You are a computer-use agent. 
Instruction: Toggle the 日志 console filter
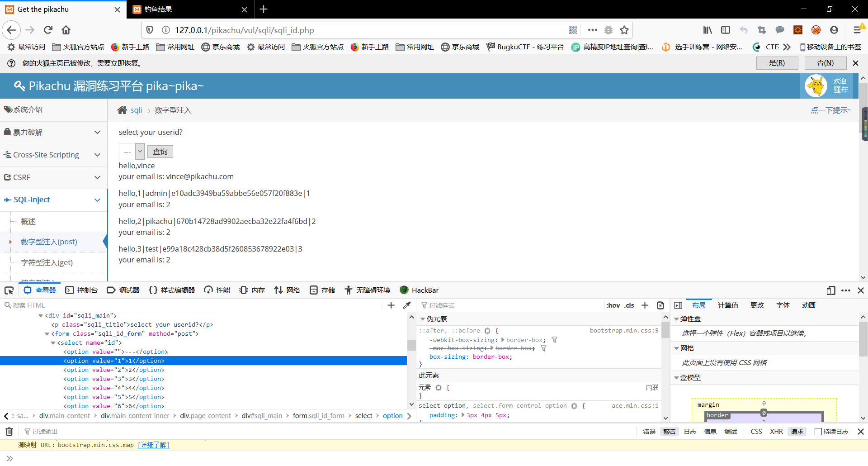pyautogui.click(x=690, y=432)
